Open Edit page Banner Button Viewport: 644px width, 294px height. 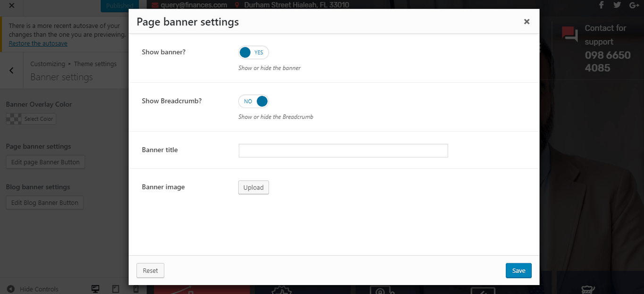(x=45, y=162)
